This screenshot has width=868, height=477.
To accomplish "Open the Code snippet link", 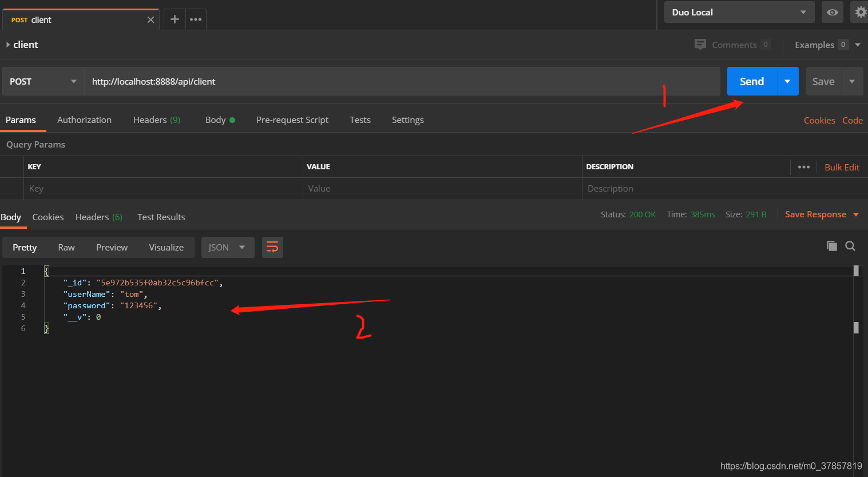I will tap(853, 120).
